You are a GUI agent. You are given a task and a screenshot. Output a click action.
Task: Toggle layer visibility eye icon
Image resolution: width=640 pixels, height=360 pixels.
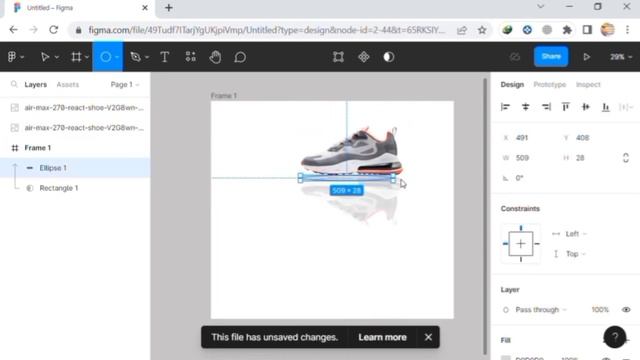coord(626,310)
